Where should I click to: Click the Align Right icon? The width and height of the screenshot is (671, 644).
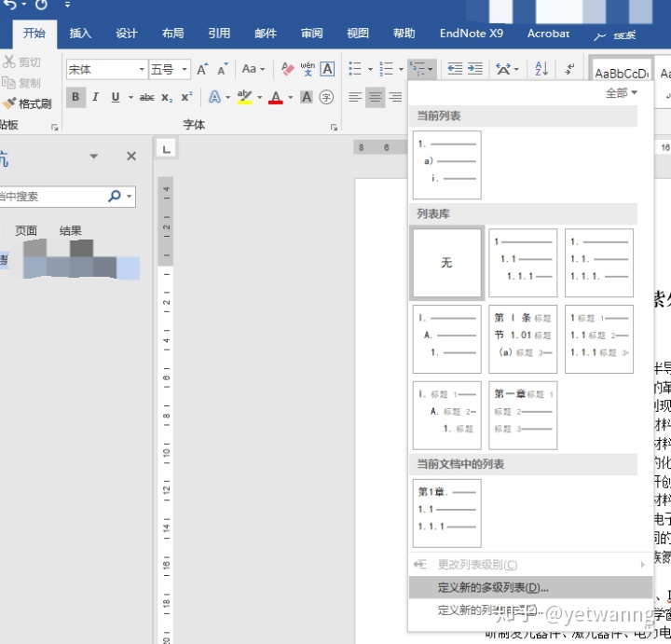(x=395, y=97)
